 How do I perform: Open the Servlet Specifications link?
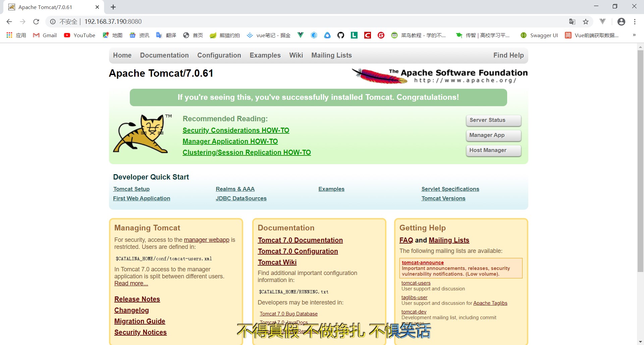point(450,189)
